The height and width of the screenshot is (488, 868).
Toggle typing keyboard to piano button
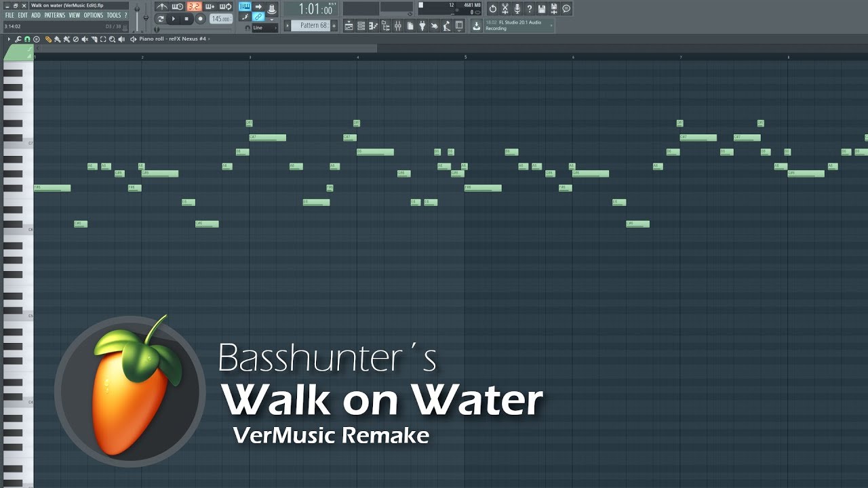(245, 7)
